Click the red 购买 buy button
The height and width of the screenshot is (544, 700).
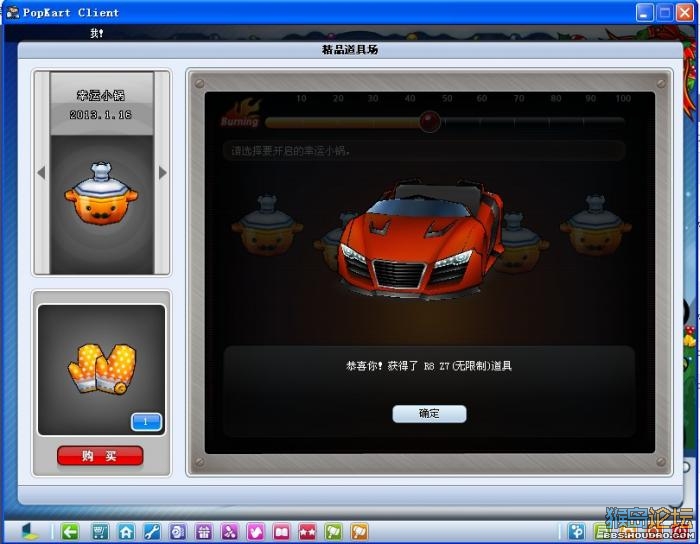tap(100, 456)
